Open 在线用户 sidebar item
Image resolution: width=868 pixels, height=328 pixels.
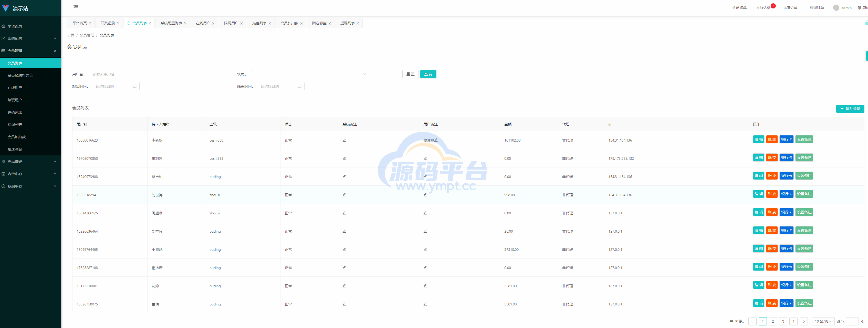(30, 88)
